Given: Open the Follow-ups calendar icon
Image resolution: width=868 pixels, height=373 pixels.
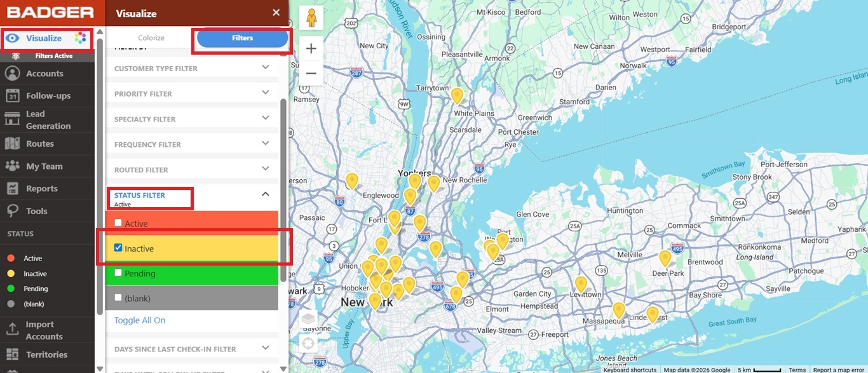Looking at the screenshot, I should (12, 96).
